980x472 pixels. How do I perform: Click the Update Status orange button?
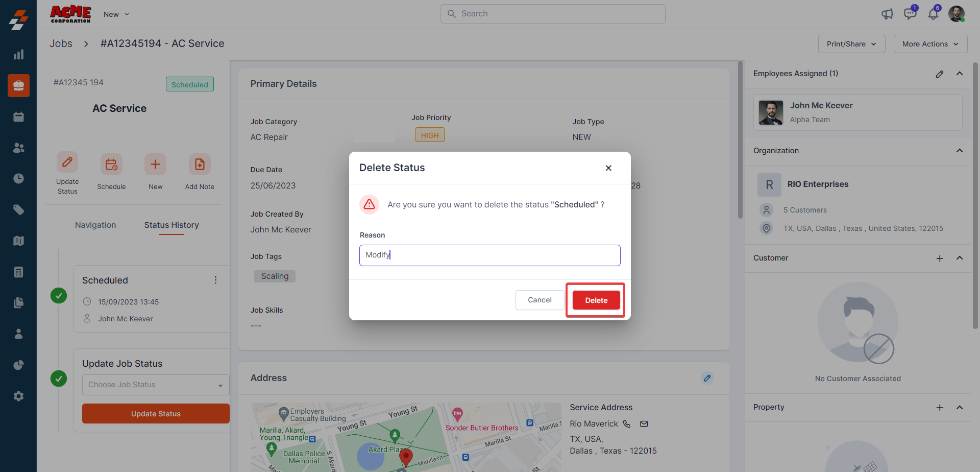(156, 414)
